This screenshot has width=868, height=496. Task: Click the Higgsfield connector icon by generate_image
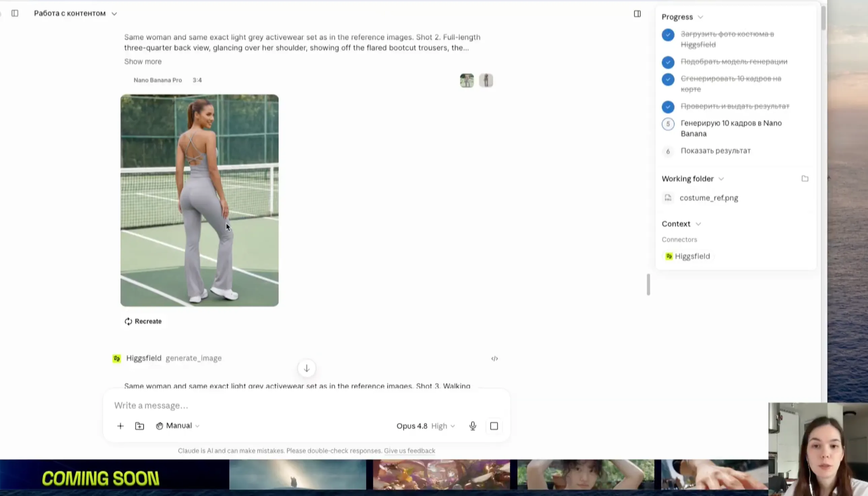pos(116,358)
